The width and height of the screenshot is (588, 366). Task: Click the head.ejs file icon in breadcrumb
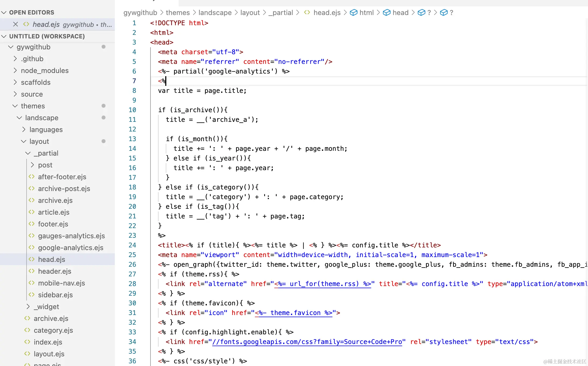click(307, 13)
